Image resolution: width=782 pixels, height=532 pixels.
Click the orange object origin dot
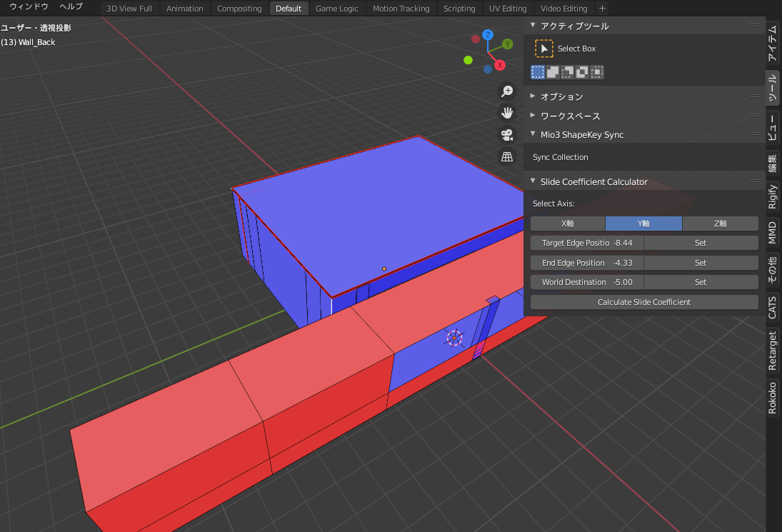[384, 268]
